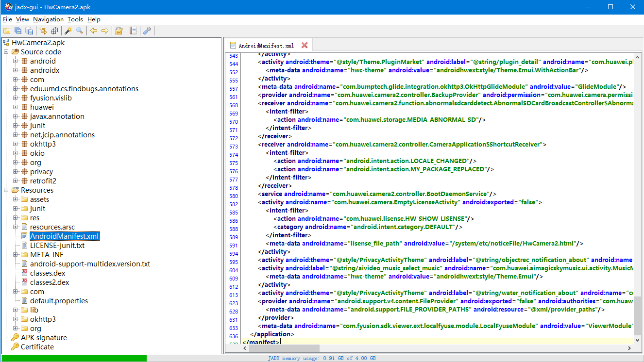Select the retrofit2 package

pyautogui.click(x=43, y=181)
